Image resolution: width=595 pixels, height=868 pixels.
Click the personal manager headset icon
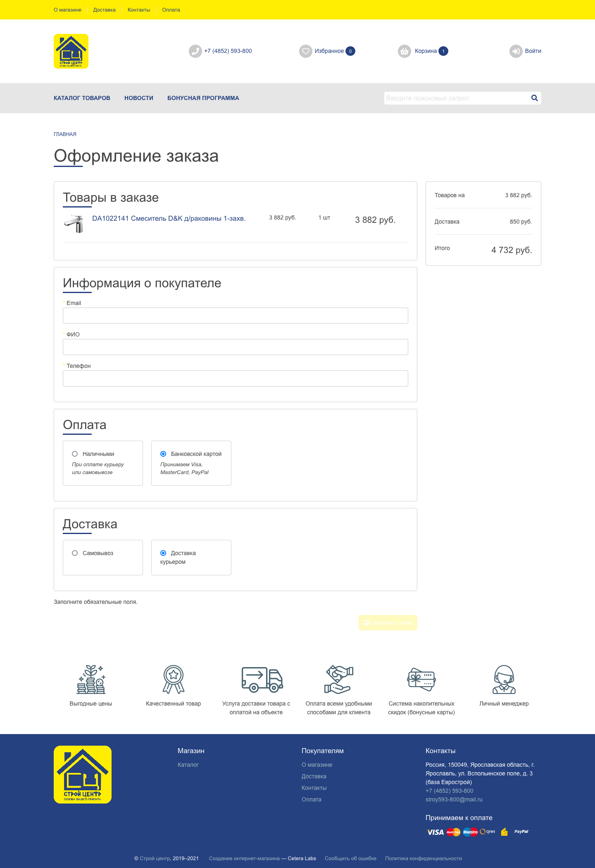tap(504, 680)
